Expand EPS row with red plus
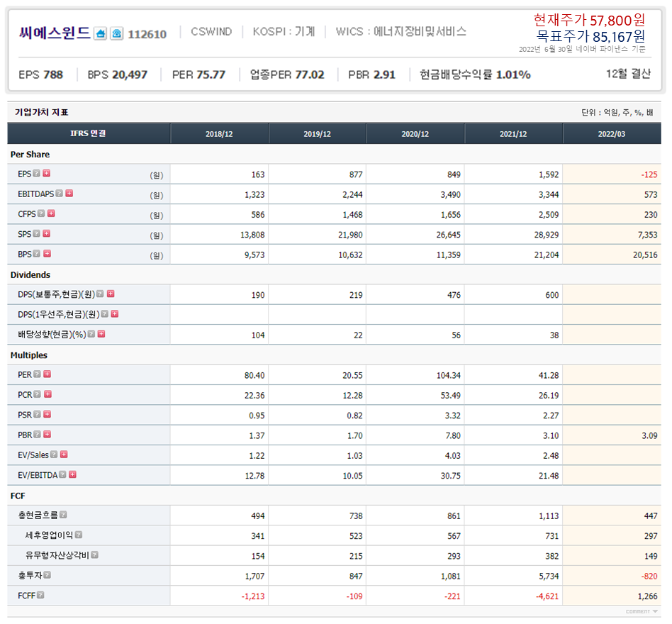Image resolution: width=672 pixels, height=624 pixels. click(47, 173)
